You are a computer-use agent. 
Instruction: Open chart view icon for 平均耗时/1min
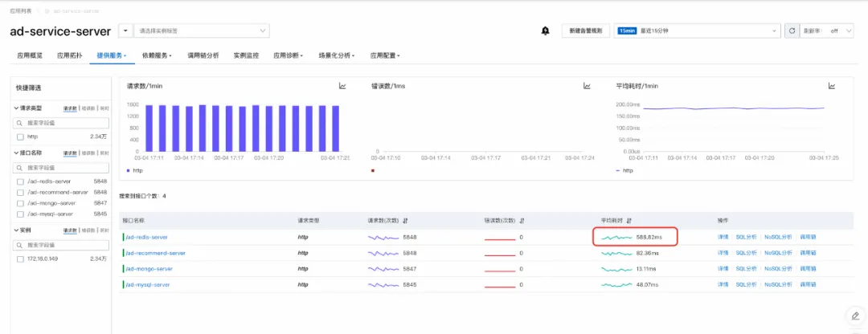[832, 86]
